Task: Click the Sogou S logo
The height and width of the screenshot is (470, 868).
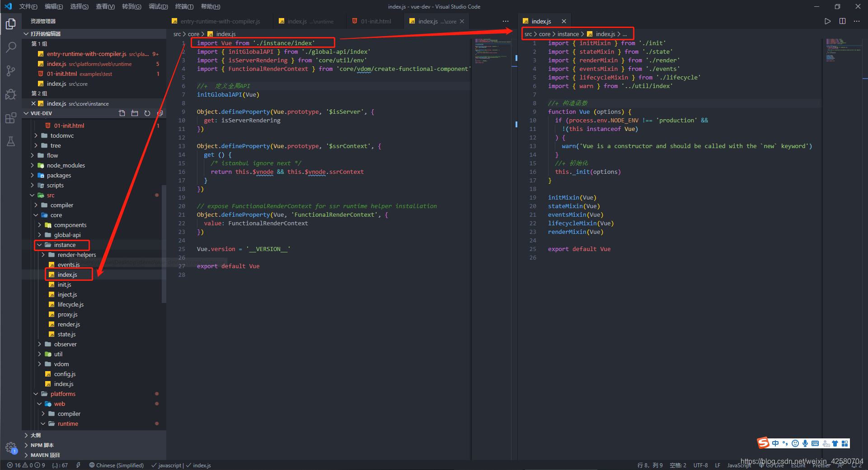Action: tap(764, 443)
